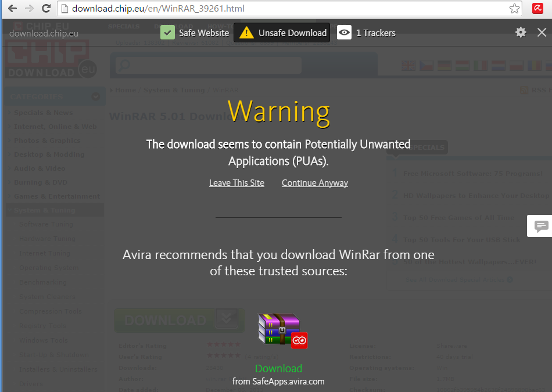Screen dimensions: 552x392
Task: Open Internet Tuning subcategory
Action: (x=44, y=253)
